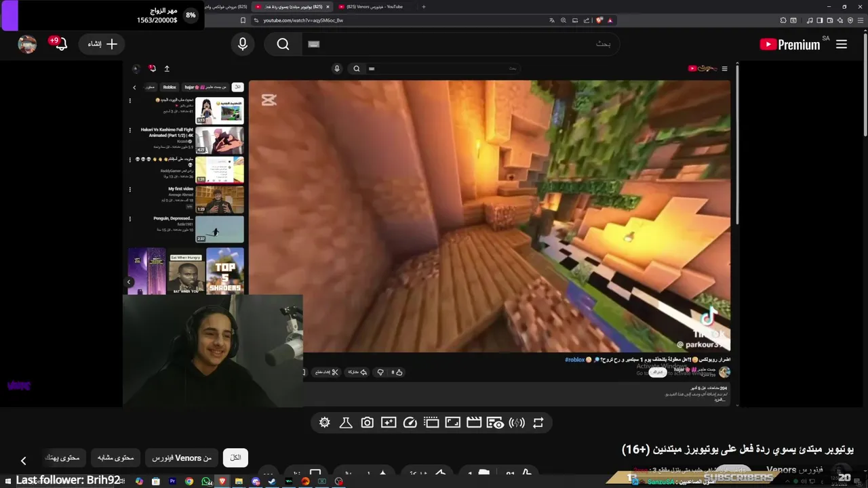Viewport: 868px width, 488px height.
Task: Select the محتوى يهمك chip
Action: pyautogui.click(x=62, y=458)
